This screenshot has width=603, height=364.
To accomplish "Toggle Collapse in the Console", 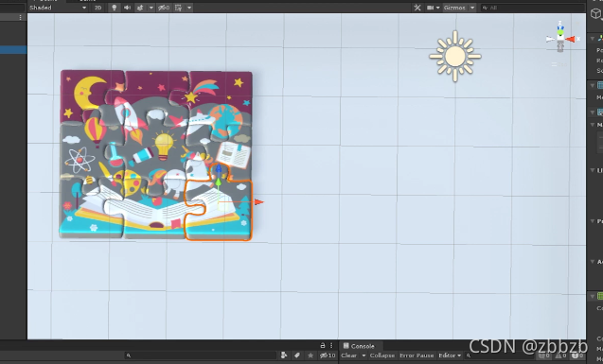I will 382,355.
